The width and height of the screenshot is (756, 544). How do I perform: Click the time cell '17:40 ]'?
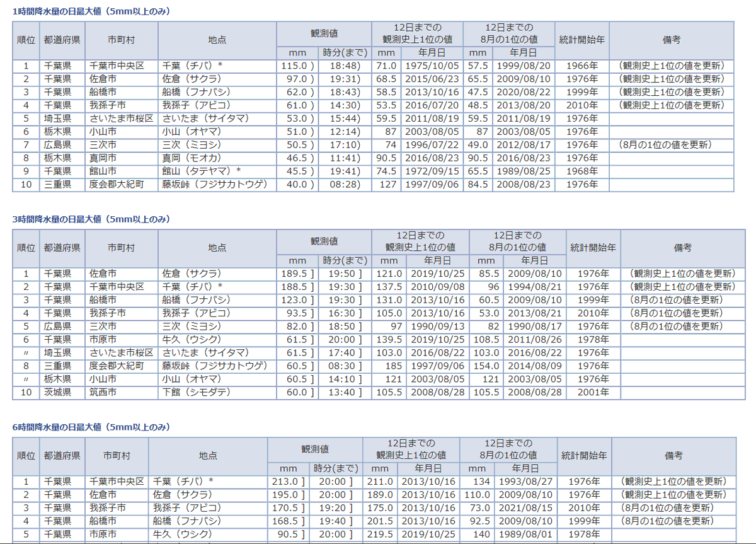click(x=345, y=353)
